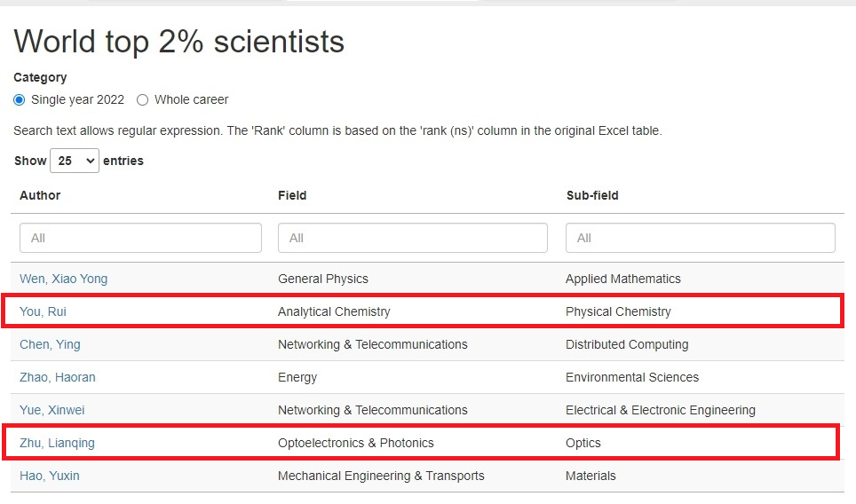Select the Whole career radio option

click(142, 99)
